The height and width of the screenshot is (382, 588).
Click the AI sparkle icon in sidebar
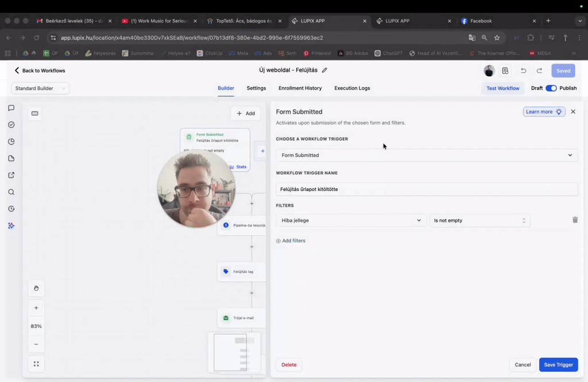11,225
